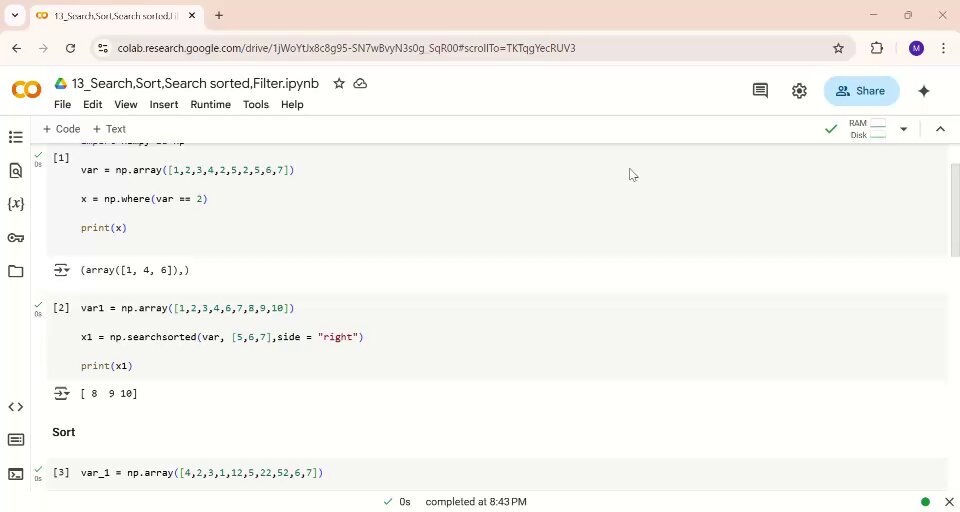Run cell [2] via its bracket
This screenshot has height=512, width=960.
[61, 308]
